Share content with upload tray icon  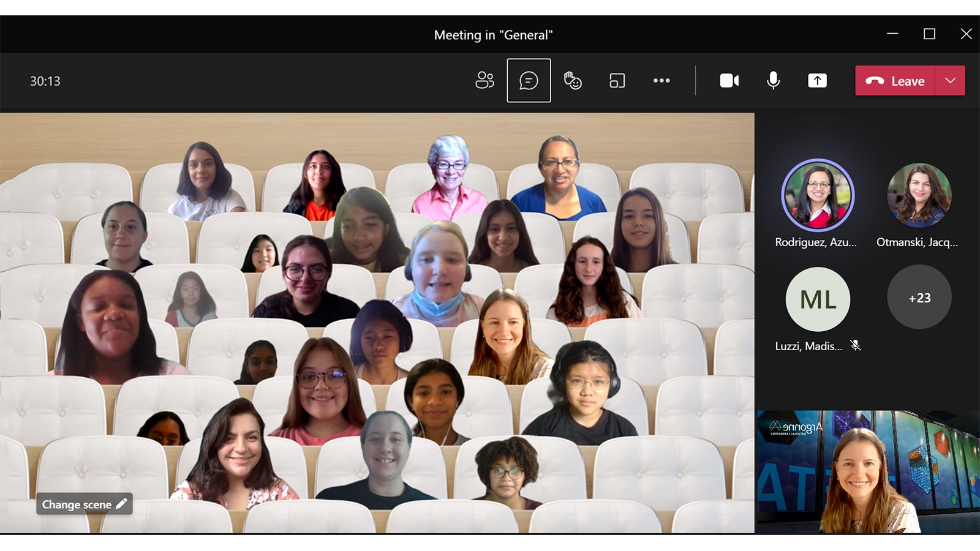(817, 80)
